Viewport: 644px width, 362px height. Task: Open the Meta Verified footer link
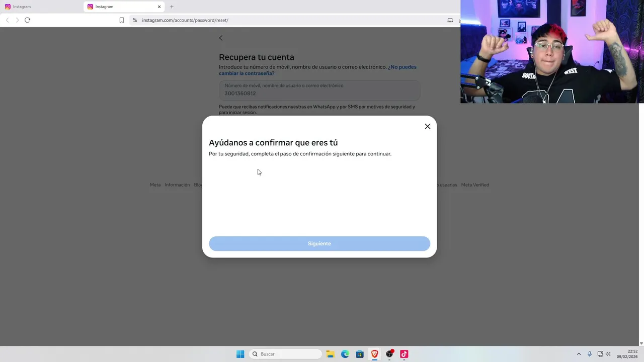click(x=475, y=185)
